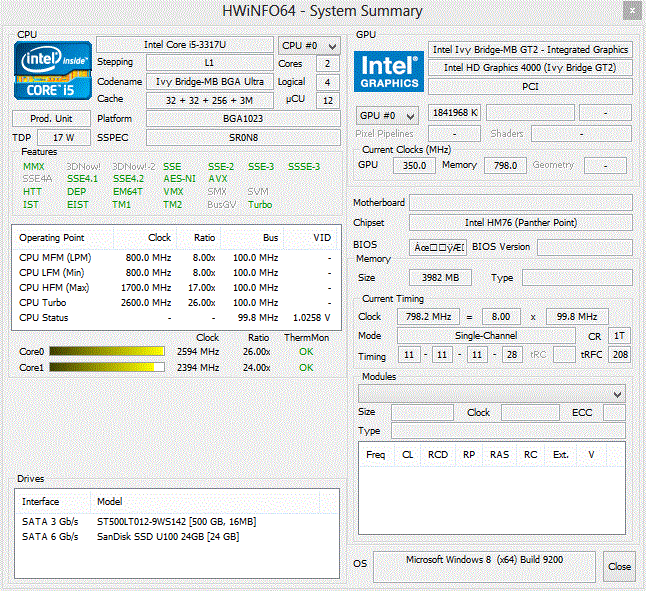Open the CPU #0 selector dropdown
Image resolution: width=646 pixels, height=591 pixels.
point(309,46)
